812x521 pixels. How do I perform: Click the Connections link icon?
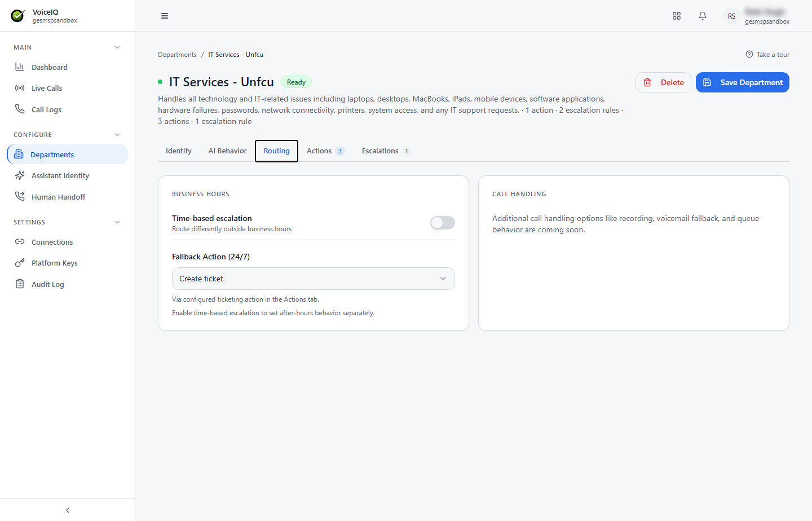tap(20, 241)
